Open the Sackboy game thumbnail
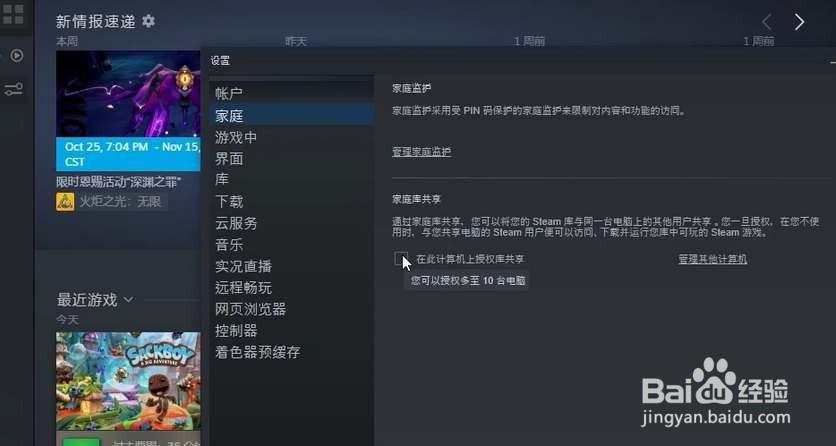 (128, 381)
